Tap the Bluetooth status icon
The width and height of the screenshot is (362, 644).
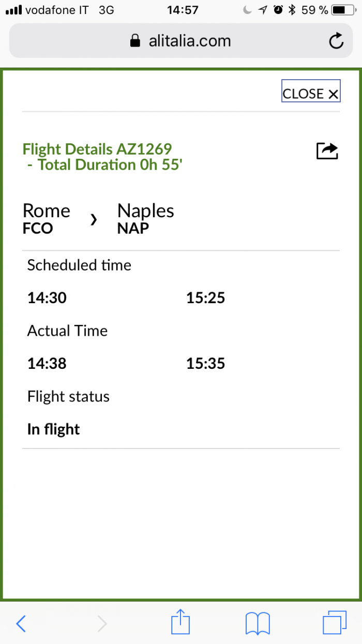292,10
